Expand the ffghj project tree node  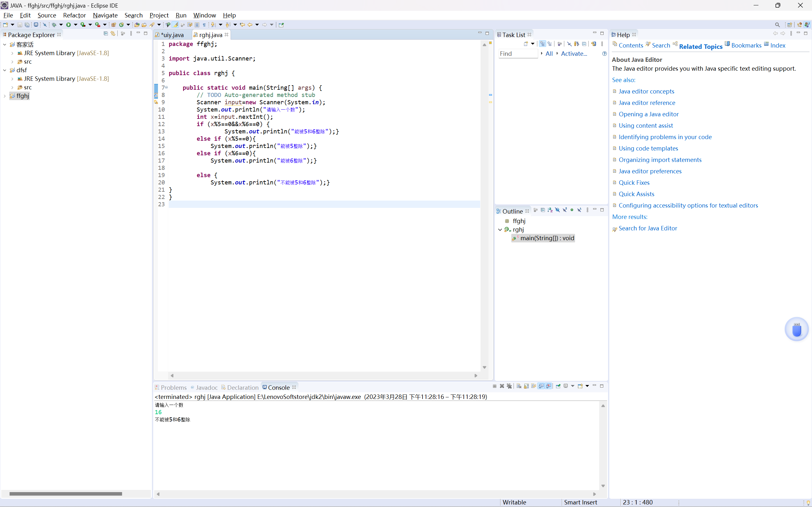[5, 96]
